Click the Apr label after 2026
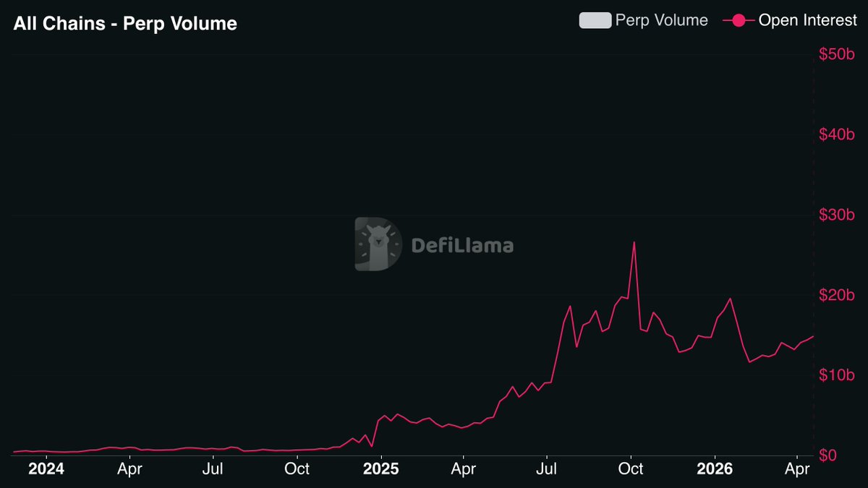 (x=796, y=469)
